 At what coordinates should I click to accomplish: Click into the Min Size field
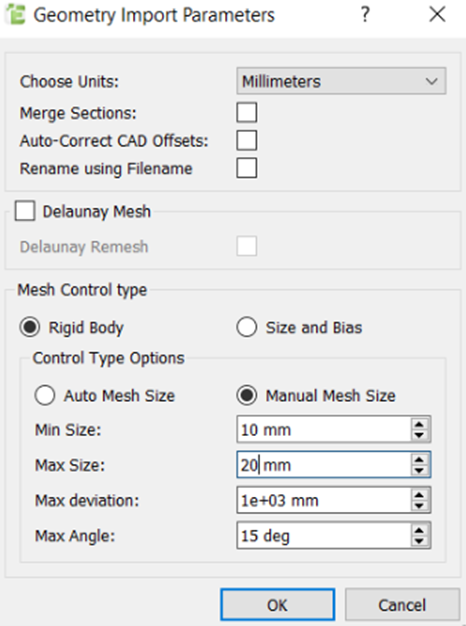pos(323,430)
